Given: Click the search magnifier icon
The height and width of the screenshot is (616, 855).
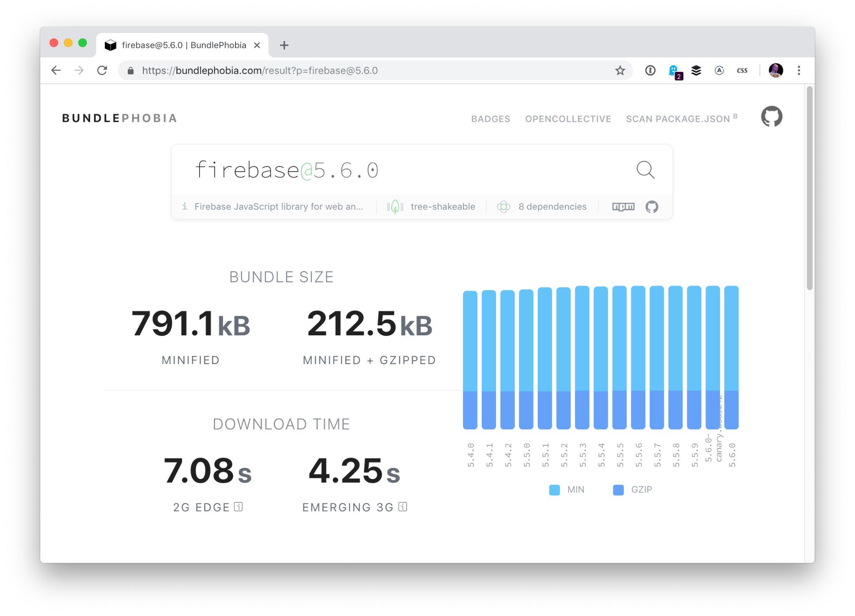Looking at the screenshot, I should 645,170.
